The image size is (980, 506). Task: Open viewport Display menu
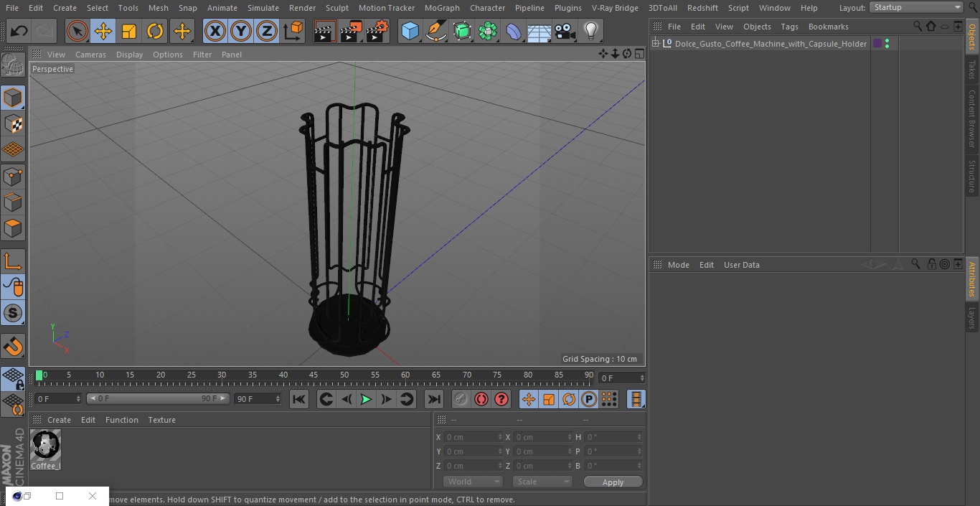pyautogui.click(x=129, y=55)
